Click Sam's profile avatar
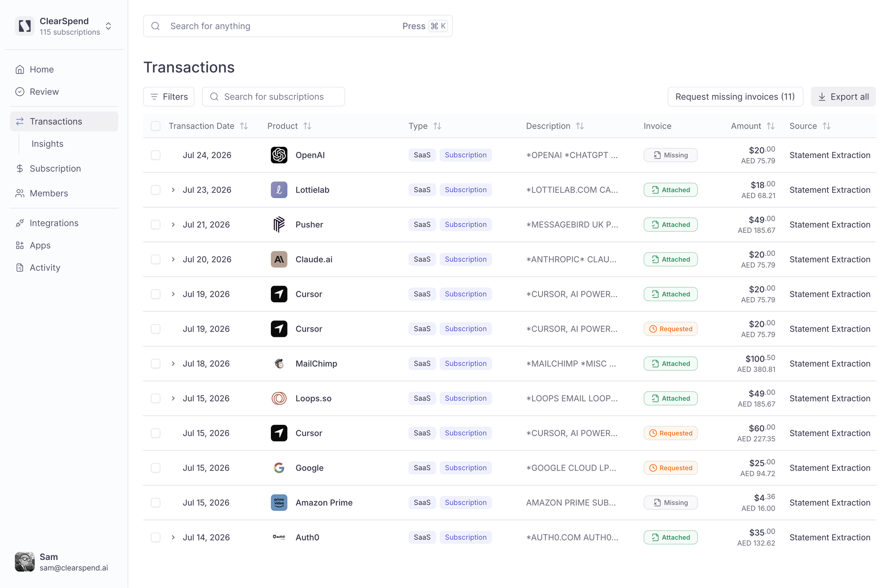 coord(25,562)
